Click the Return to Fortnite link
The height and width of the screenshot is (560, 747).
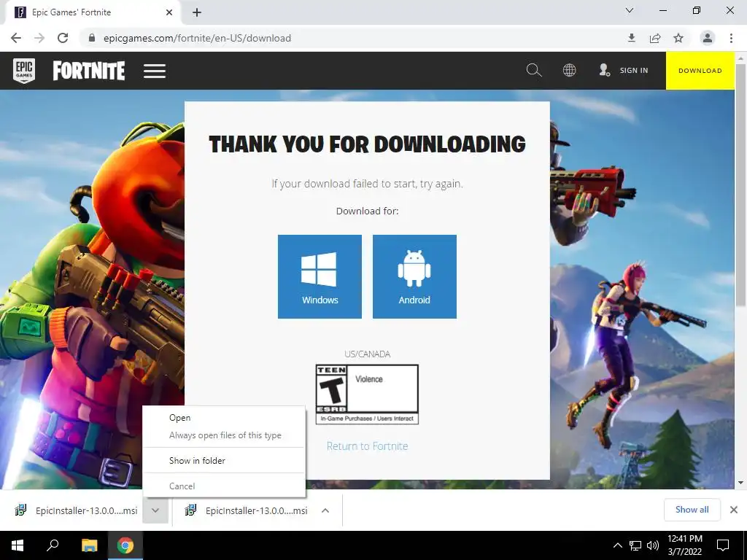pos(368,446)
